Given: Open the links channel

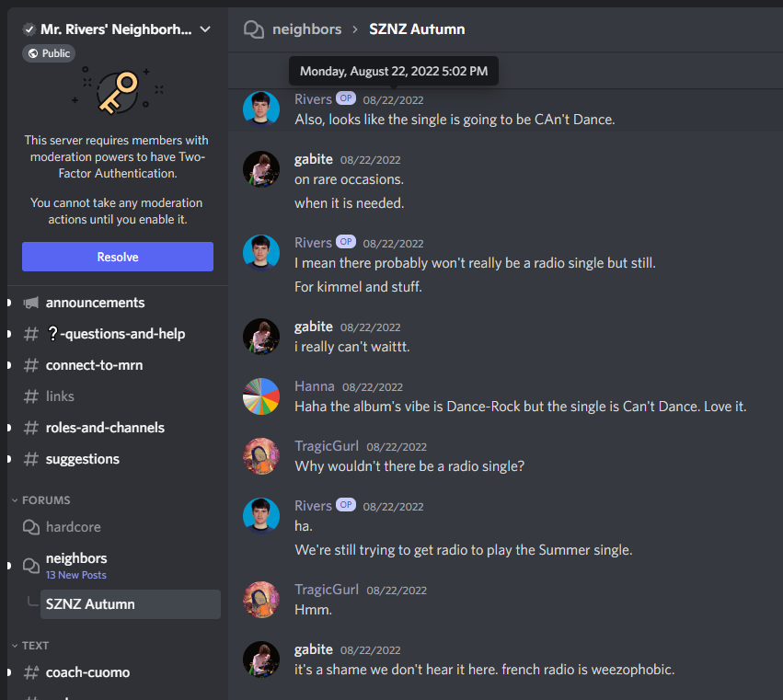Looking at the screenshot, I should click(x=60, y=396).
